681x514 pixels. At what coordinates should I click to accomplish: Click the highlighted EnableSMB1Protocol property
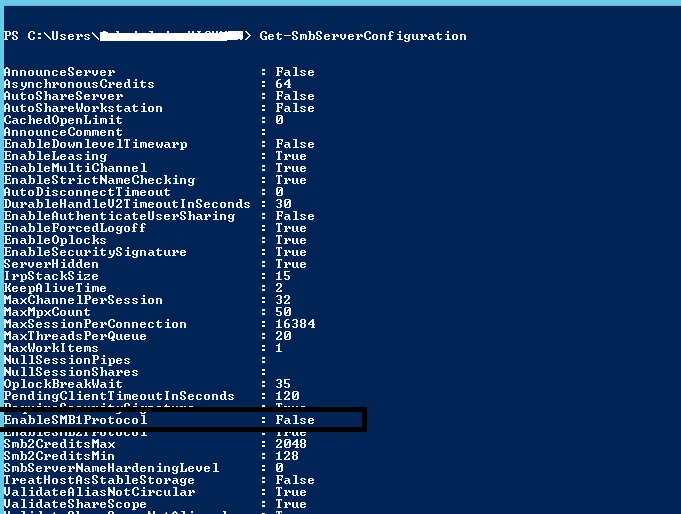point(75,421)
